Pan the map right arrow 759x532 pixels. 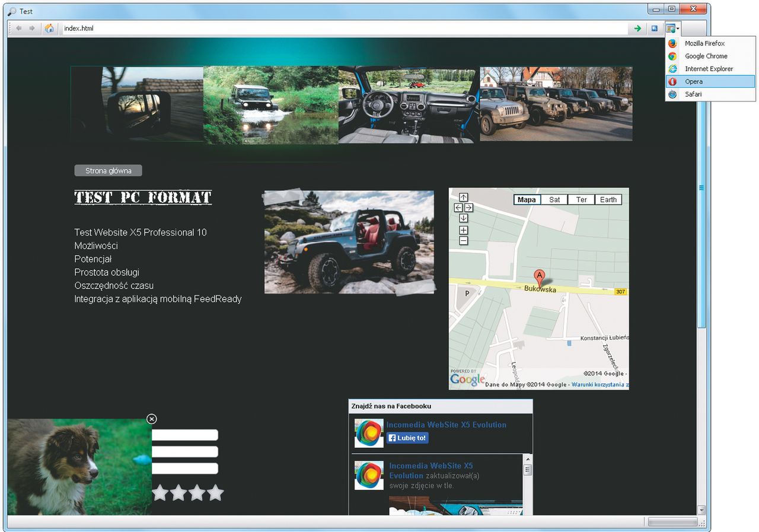click(x=468, y=208)
